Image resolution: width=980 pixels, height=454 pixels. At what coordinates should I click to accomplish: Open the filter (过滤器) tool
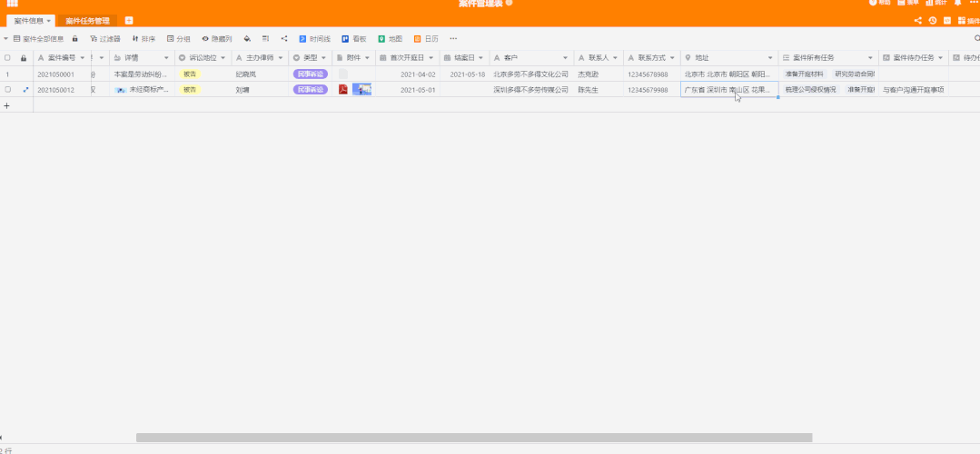point(104,39)
